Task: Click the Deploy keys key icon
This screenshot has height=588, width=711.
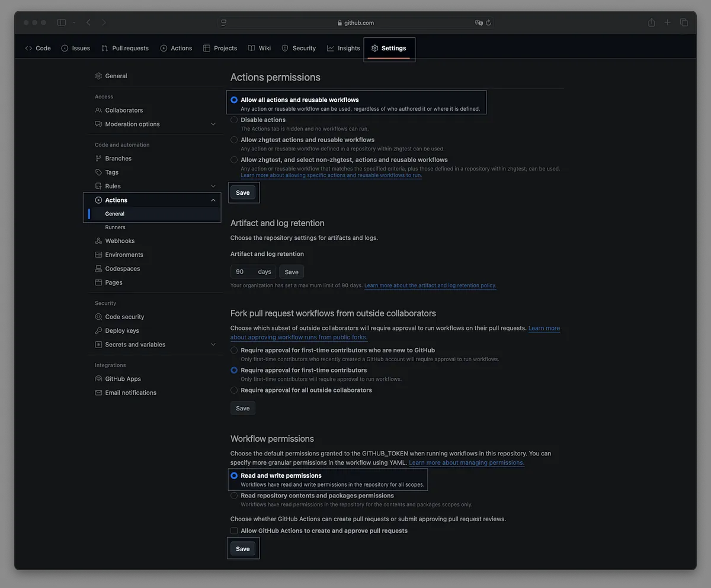Action: click(x=98, y=331)
